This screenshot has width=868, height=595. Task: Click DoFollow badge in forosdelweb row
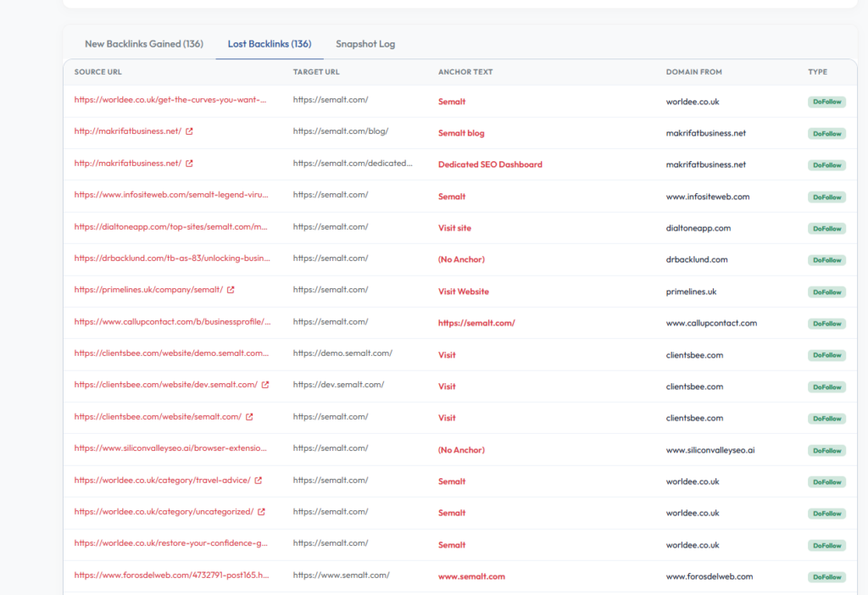[x=826, y=577]
